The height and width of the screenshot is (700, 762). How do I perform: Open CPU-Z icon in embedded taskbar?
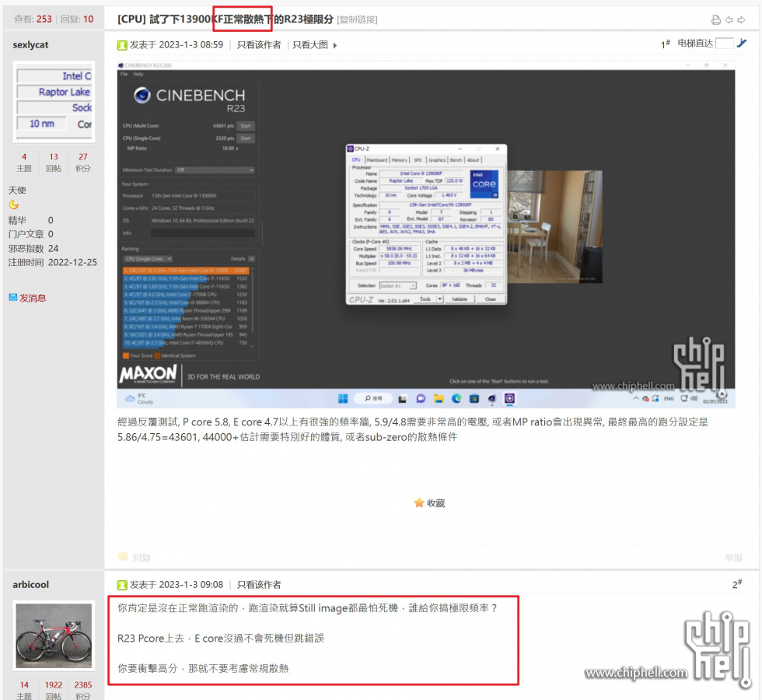coord(509,398)
